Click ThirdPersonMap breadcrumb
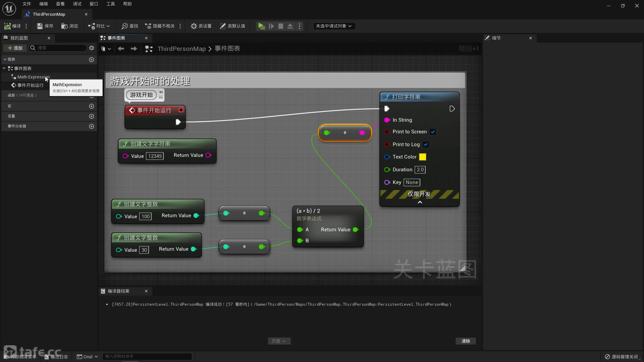Screen dimensions: 644x362 (x=181, y=49)
